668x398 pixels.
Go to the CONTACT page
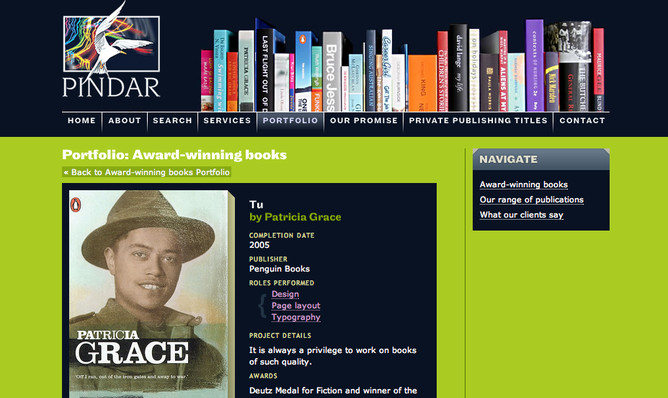tap(582, 121)
